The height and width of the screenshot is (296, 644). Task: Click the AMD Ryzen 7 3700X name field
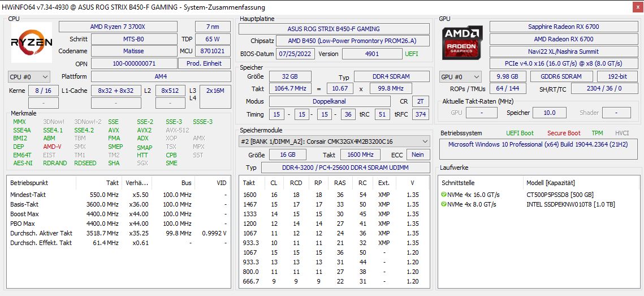tap(118, 27)
